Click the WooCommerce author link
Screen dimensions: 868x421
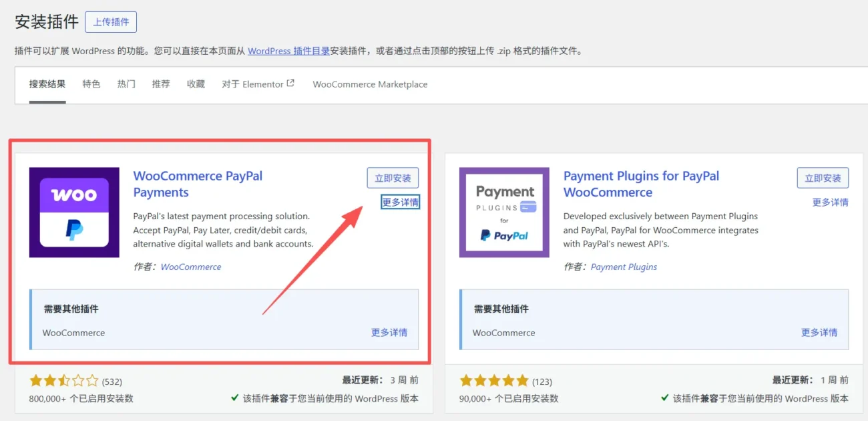(190, 267)
